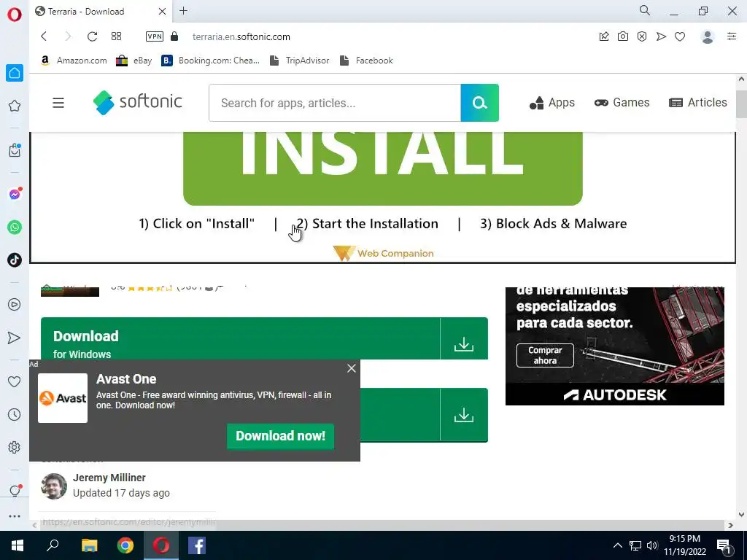Open Speed Dial start page grid icon
Screen dimensions: 747x560
(x=116, y=36)
